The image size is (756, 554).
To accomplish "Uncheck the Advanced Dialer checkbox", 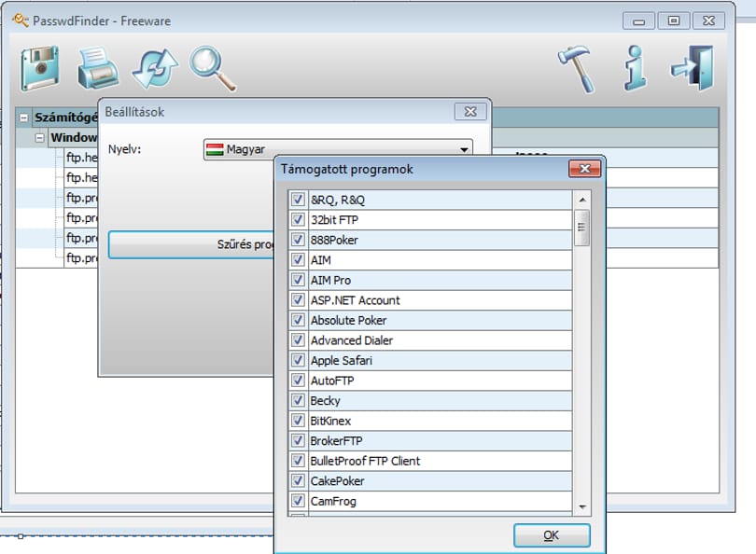I will 298,339.
